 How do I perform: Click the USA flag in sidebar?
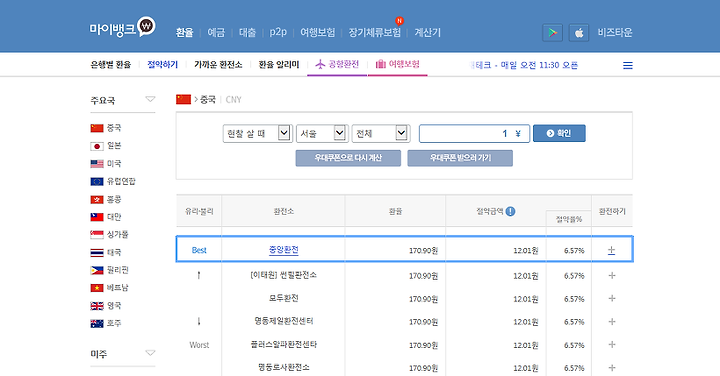tap(97, 164)
